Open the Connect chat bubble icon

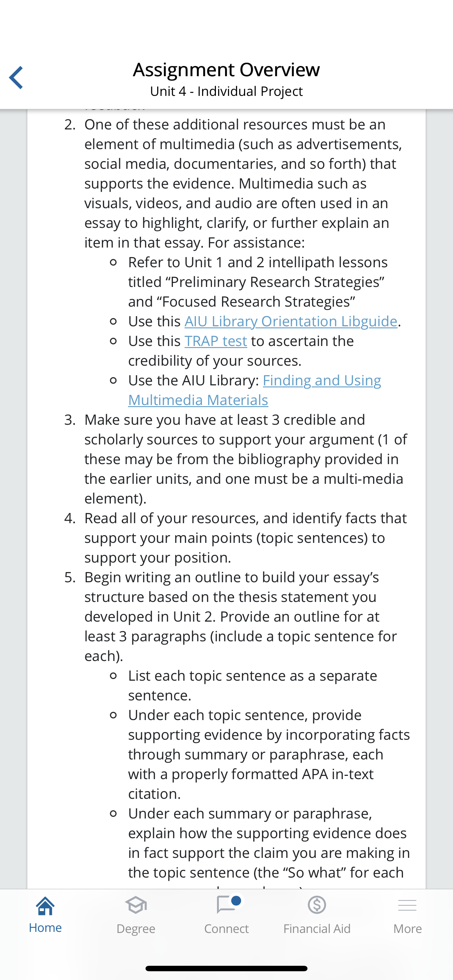pos(226,905)
